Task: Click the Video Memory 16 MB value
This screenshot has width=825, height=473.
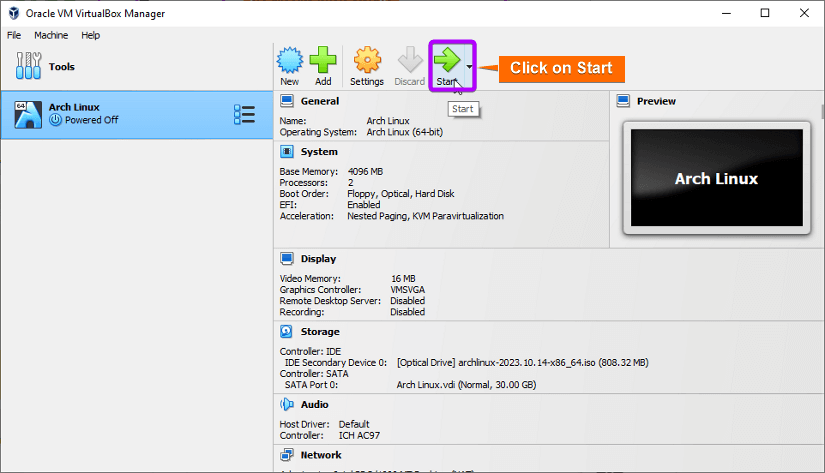Action: point(403,278)
